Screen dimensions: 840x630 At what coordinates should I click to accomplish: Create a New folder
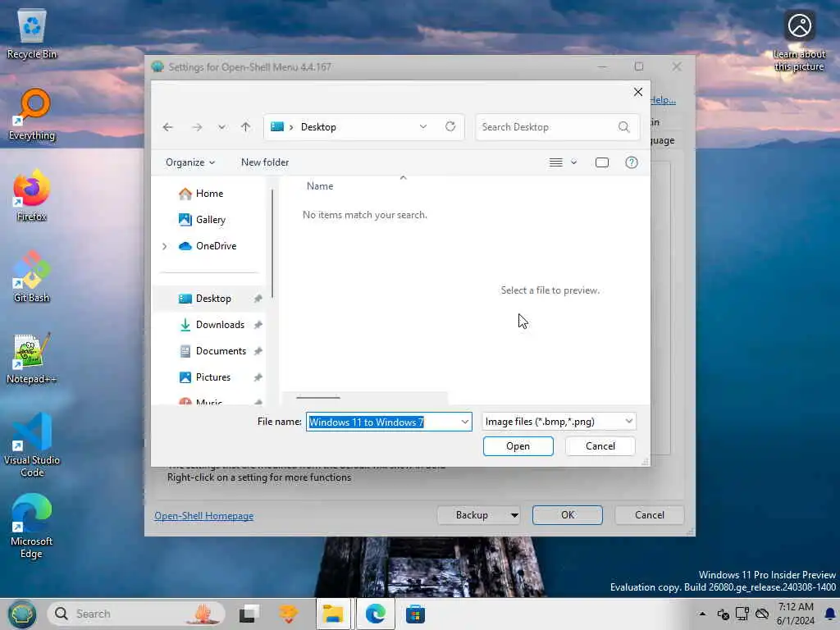[265, 162]
